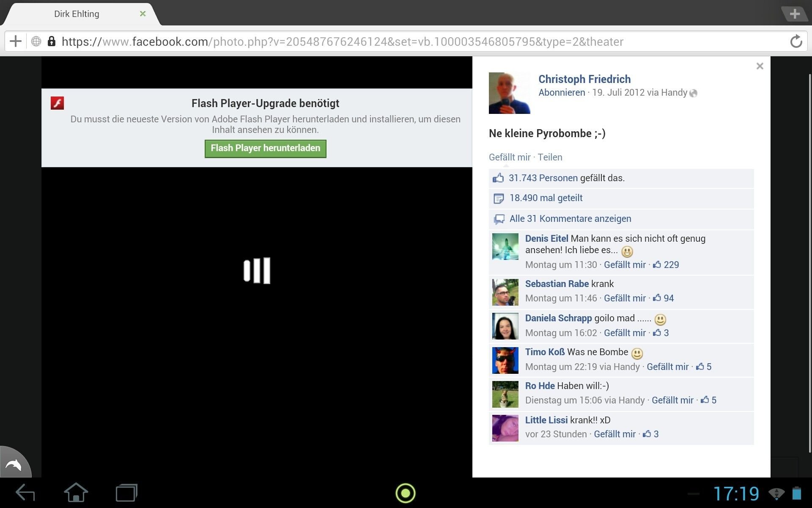Click vor 23 Stunden comment timestamp
This screenshot has width=812, height=508.
(556, 434)
